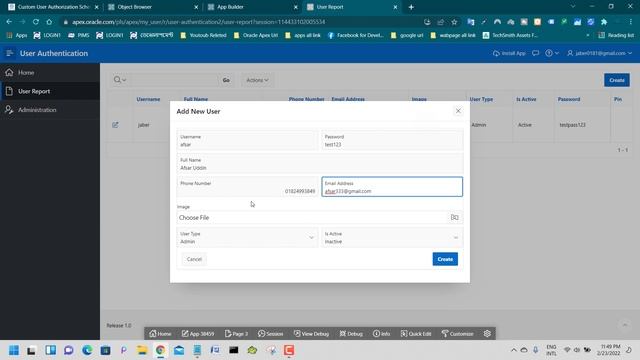
Task: Bookmark this page with the star icon
Action: click(x=454, y=22)
